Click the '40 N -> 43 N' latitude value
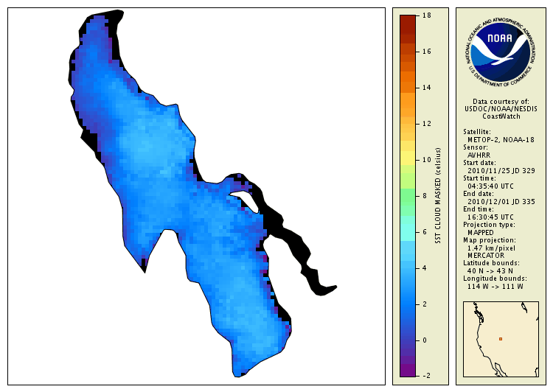553x392 pixels. click(x=490, y=271)
